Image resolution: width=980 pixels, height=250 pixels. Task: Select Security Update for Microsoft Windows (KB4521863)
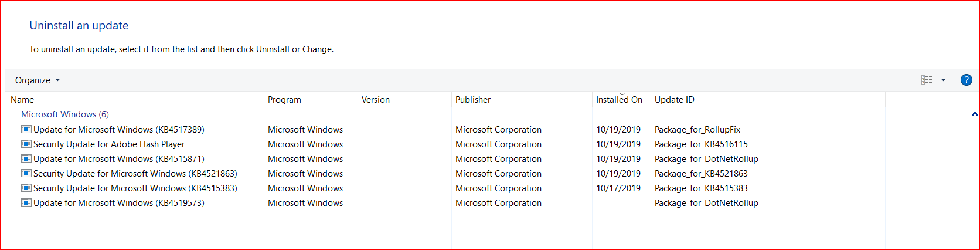135,174
